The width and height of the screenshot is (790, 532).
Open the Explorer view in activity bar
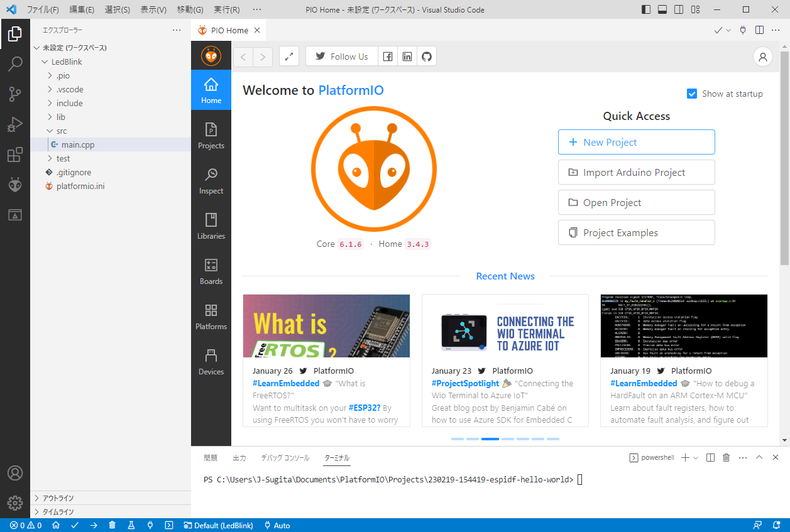(x=15, y=34)
